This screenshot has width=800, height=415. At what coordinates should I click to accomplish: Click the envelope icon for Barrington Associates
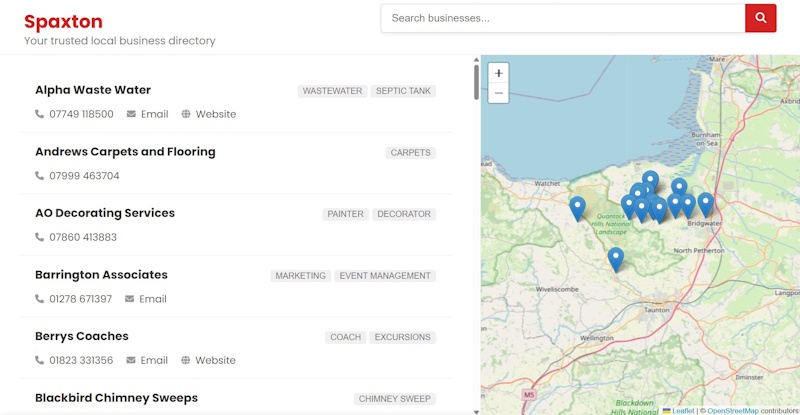point(130,299)
